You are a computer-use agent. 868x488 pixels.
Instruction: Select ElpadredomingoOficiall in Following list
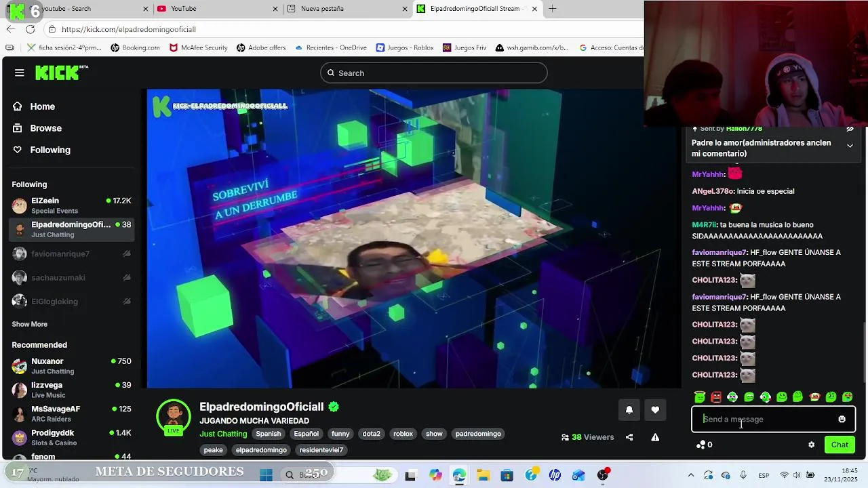coord(72,229)
